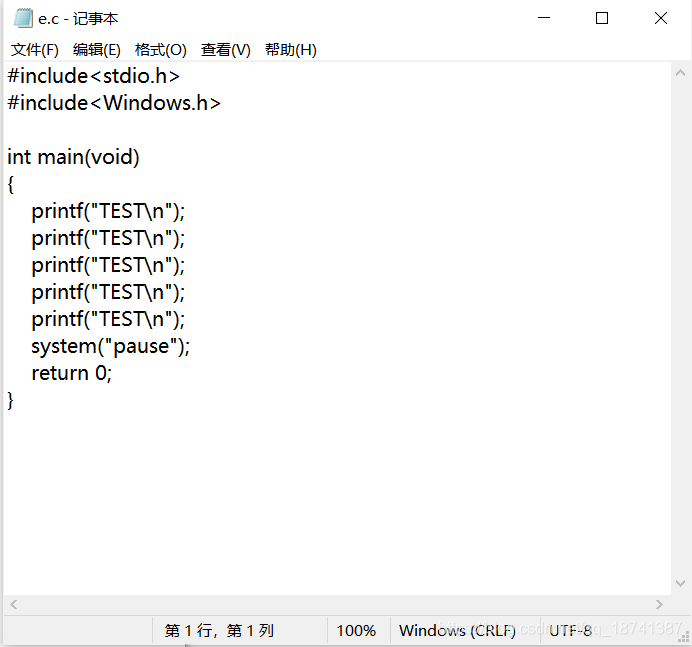Click the horizontal scrollbar left arrow
This screenshot has width=692, height=647.
[x=14, y=605]
